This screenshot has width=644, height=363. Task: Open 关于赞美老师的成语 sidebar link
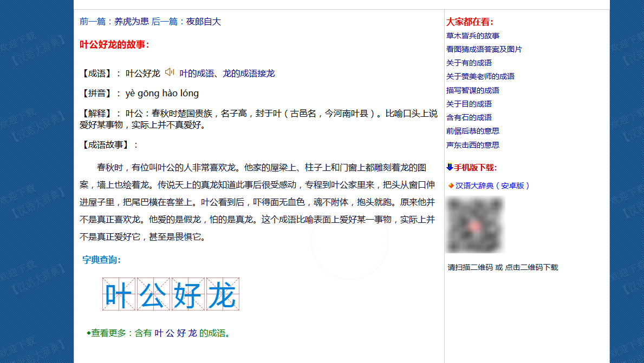[x=480, y=76]
